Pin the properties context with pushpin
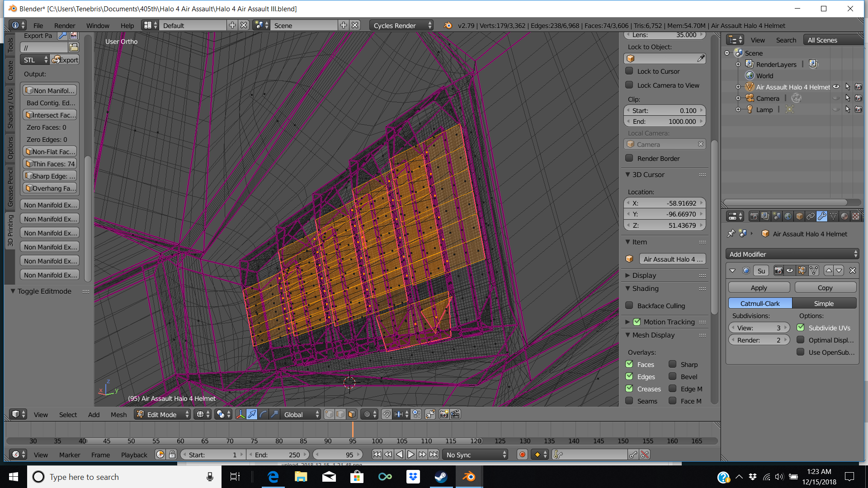868x488 pixels. pos(731,234)
